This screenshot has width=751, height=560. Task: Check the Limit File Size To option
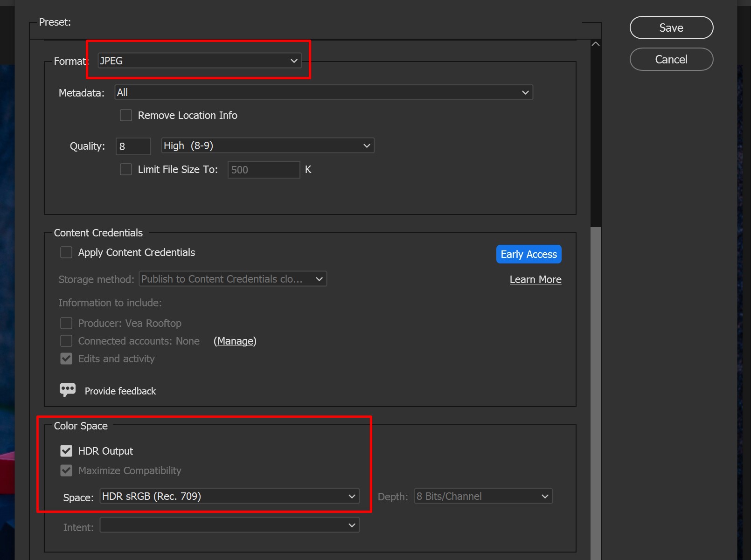click(x=126, y=169)
